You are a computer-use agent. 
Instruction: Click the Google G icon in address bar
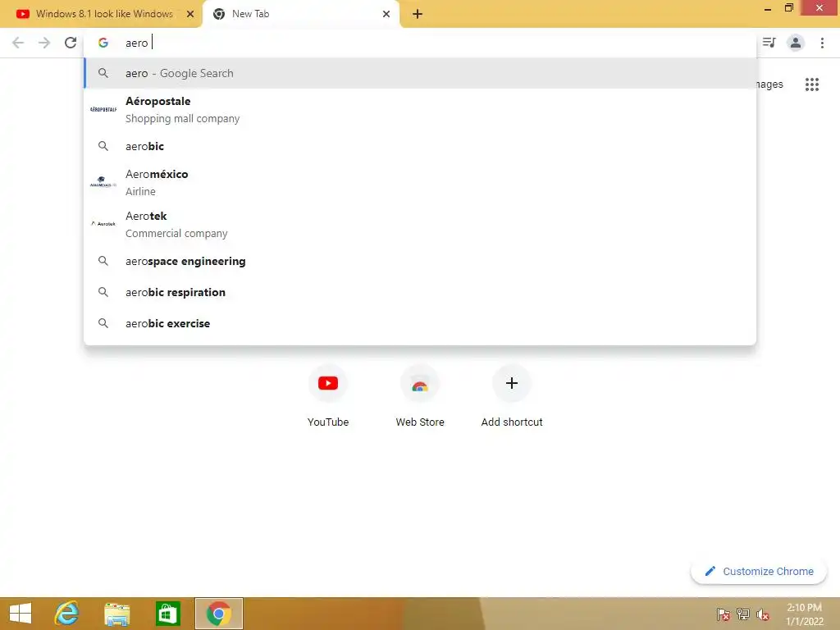coord(103,43)
